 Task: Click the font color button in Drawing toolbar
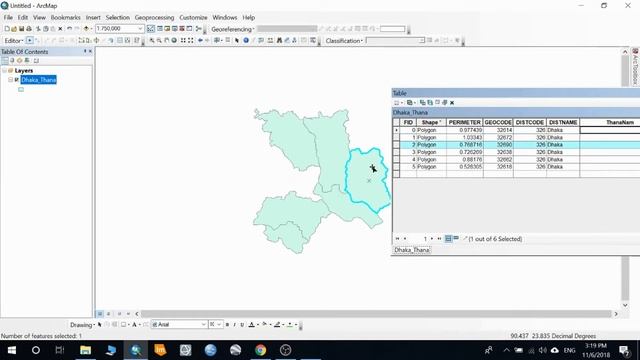(x=252, y=324)
